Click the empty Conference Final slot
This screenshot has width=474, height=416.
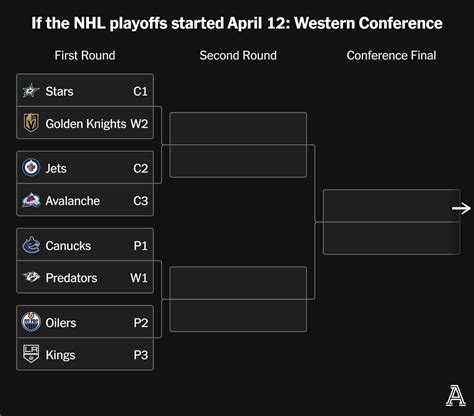tap(392, 222)
